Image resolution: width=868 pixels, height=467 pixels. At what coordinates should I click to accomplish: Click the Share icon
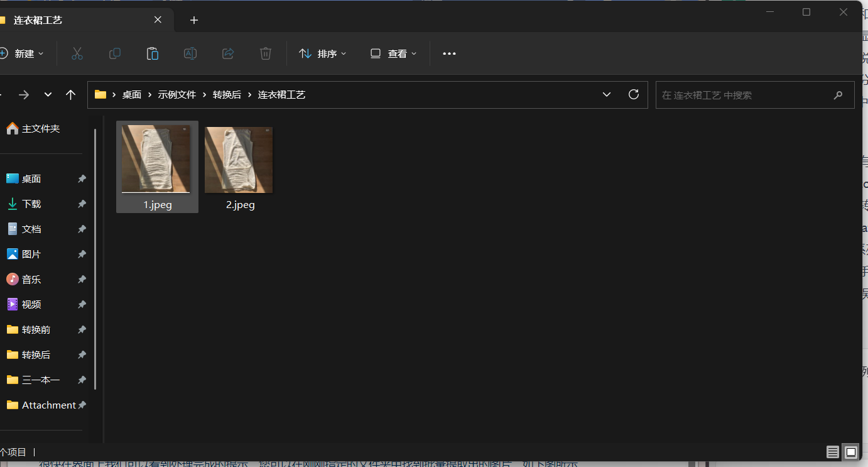click(x=227, y=53)
